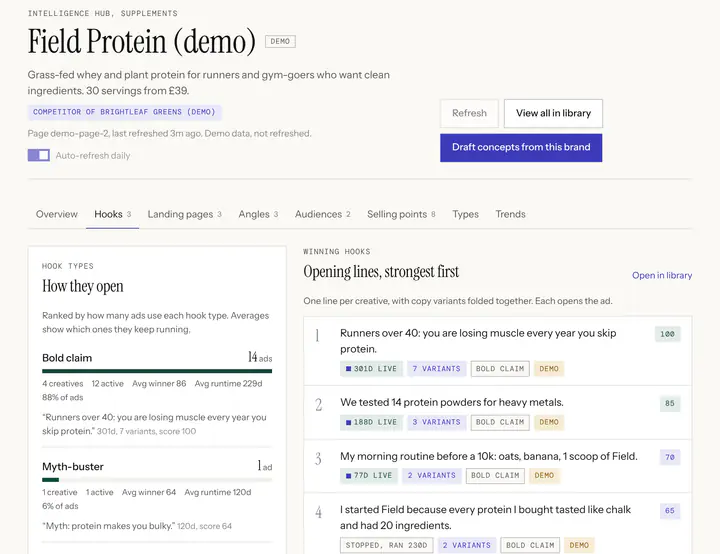Click the score 65 badge

coord(669,510)
